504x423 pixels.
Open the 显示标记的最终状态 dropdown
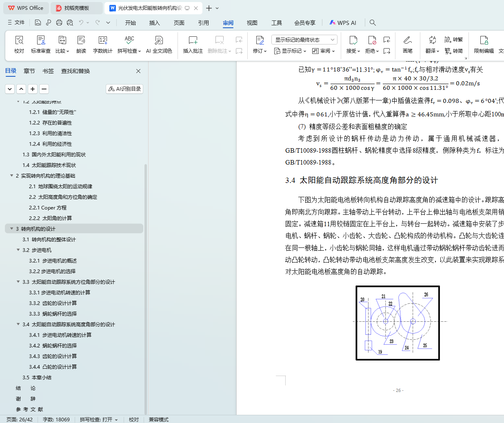click(x=304, y=40)
